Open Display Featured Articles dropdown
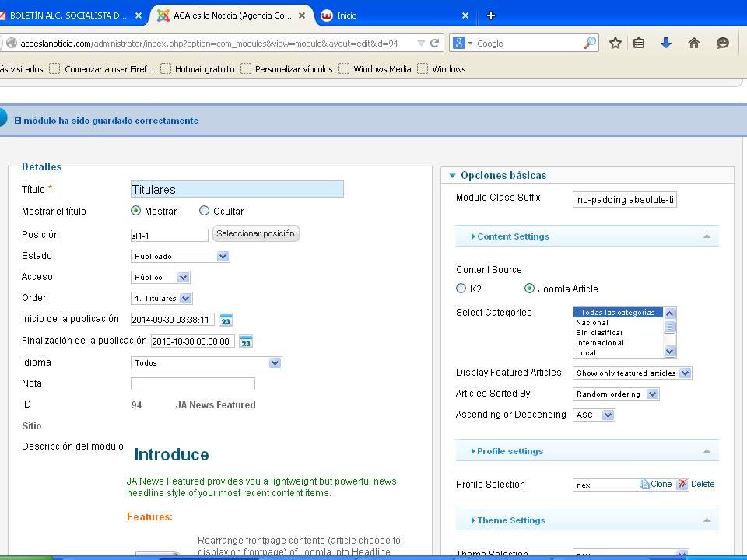The image size is (747, 560). 632,373
